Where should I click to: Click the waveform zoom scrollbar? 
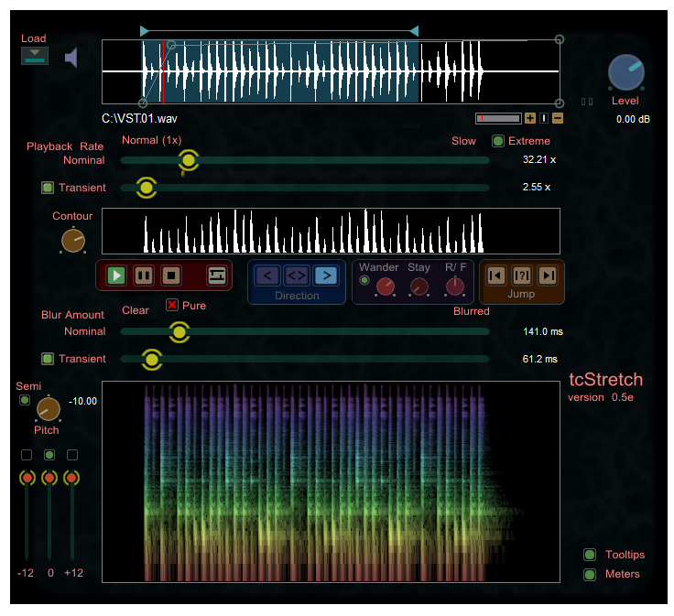[498, 118]
